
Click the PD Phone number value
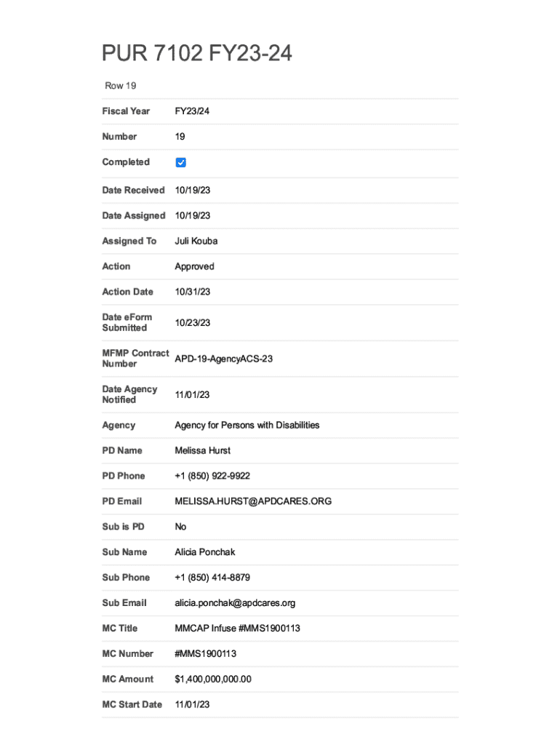point(212,476)
